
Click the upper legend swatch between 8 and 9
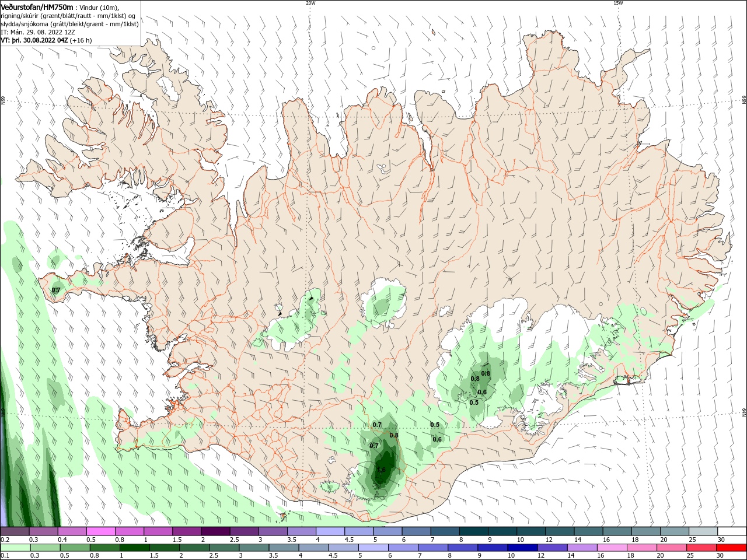pyautogui.click(x=473, y=531)
